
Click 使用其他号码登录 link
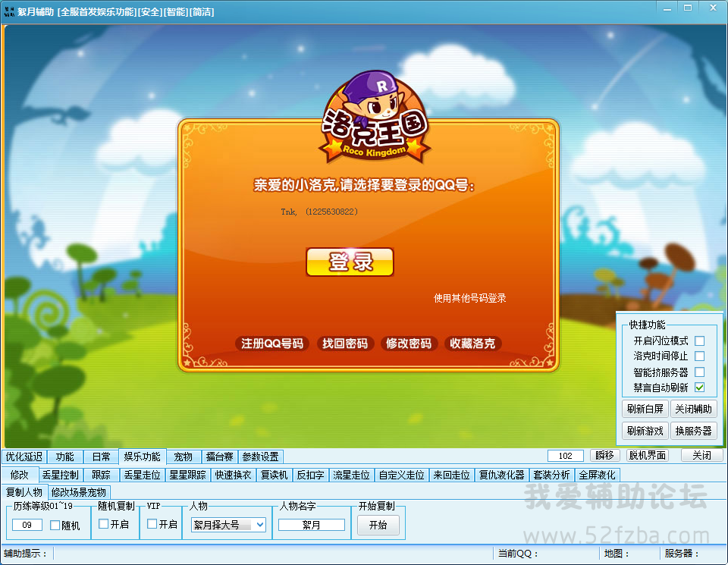(469, 298)
